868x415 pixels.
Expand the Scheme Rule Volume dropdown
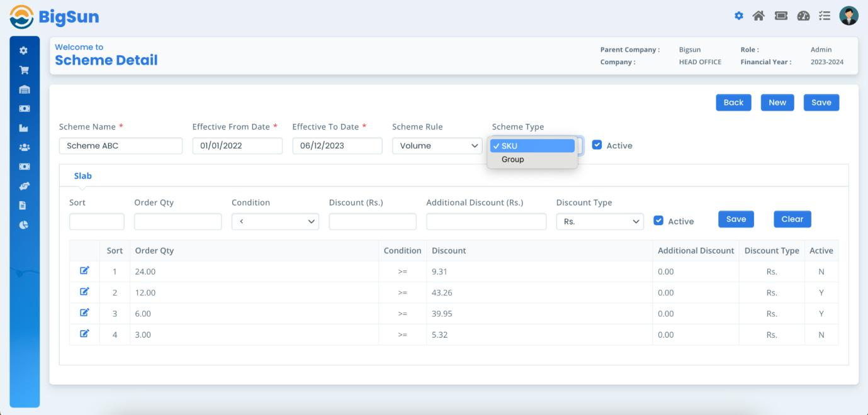(437, 146)
